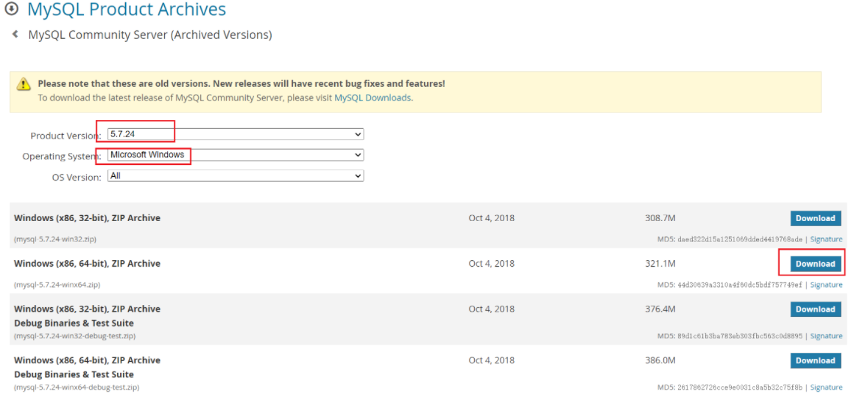Download 64-bit Debug Binaries & Test Suite
This screenshot has height=403, width=868.
[x=815, y=360]
